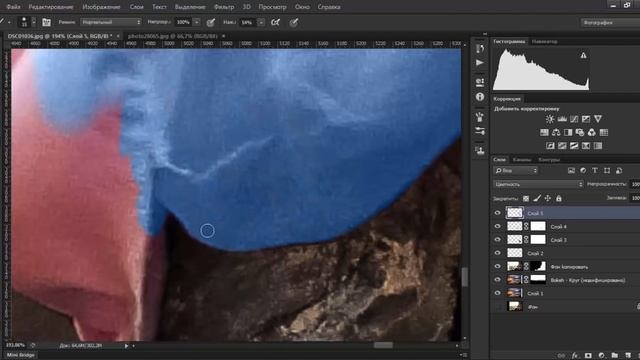The width and height of the screenshot is (640, 360).
Task: Open the layer filter type dropdown
Action: [516, 171]
